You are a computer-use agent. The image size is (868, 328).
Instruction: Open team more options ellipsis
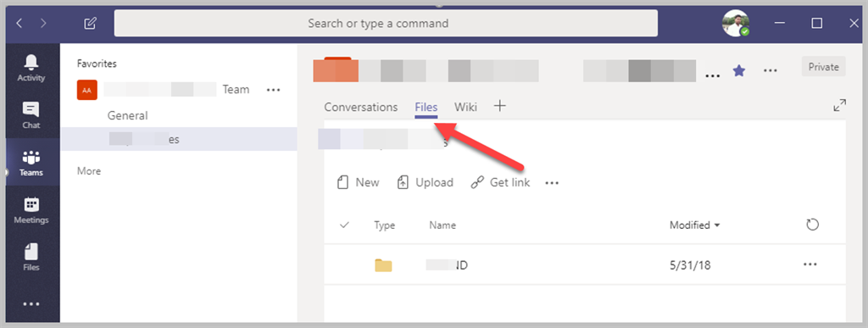(274, 90)
